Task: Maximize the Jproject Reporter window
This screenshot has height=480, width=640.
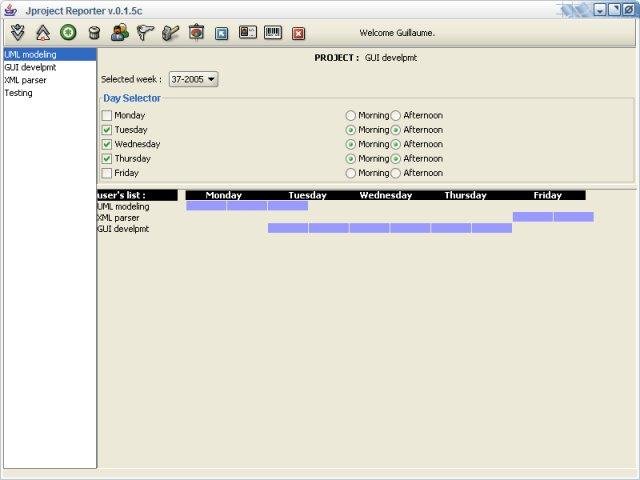Action: [x=614, y=10]
